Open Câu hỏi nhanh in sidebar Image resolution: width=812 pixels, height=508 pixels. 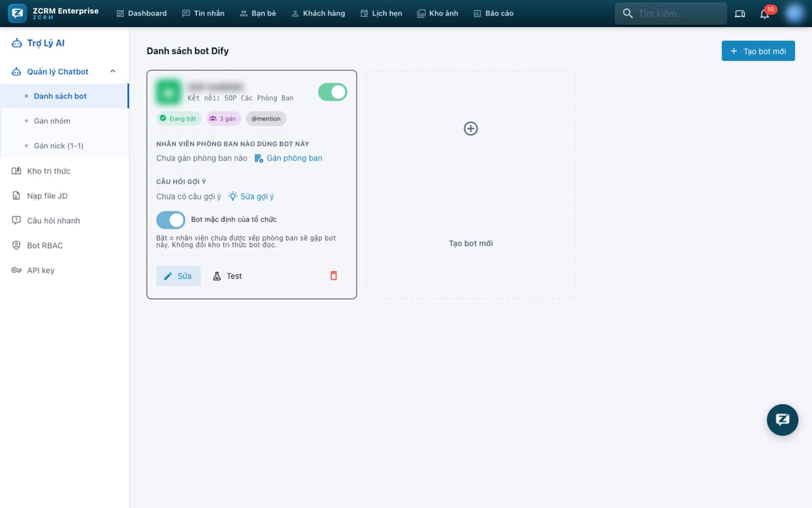tap(64, 220)
